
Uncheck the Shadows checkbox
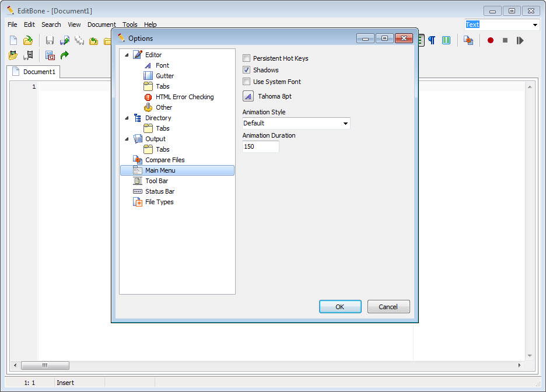(x=246, y=69)
